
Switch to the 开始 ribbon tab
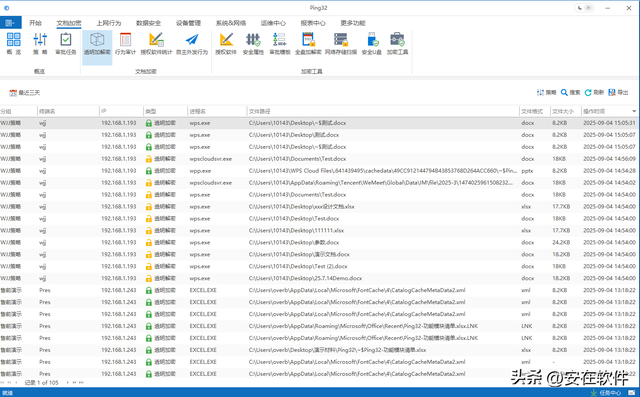click(x=35, y=23)
